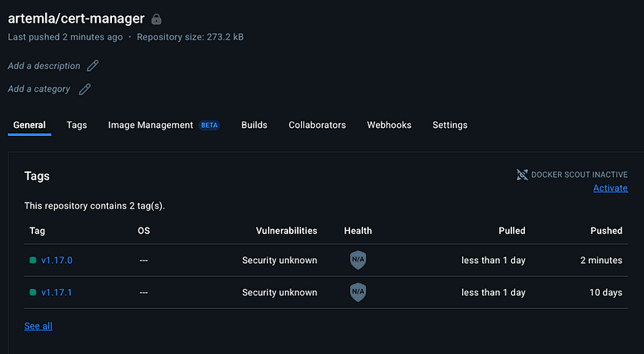Click Security unknown in the v1.17.1 row

pos(279,292)
